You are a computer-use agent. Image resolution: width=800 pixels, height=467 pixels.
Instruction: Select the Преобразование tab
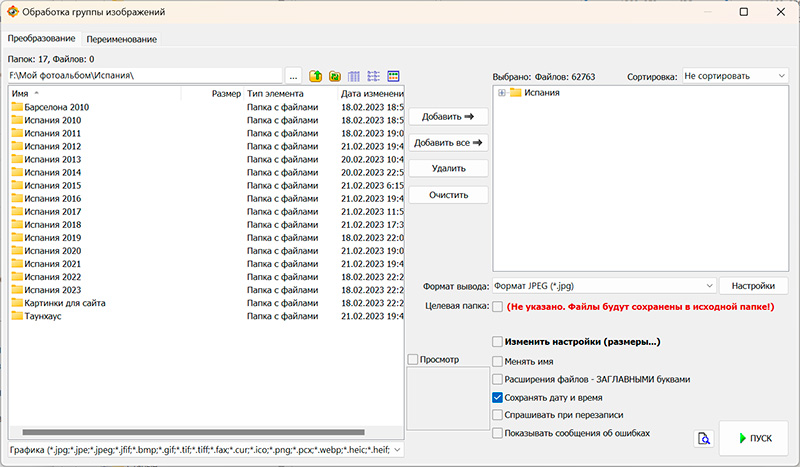click(42, 38)
